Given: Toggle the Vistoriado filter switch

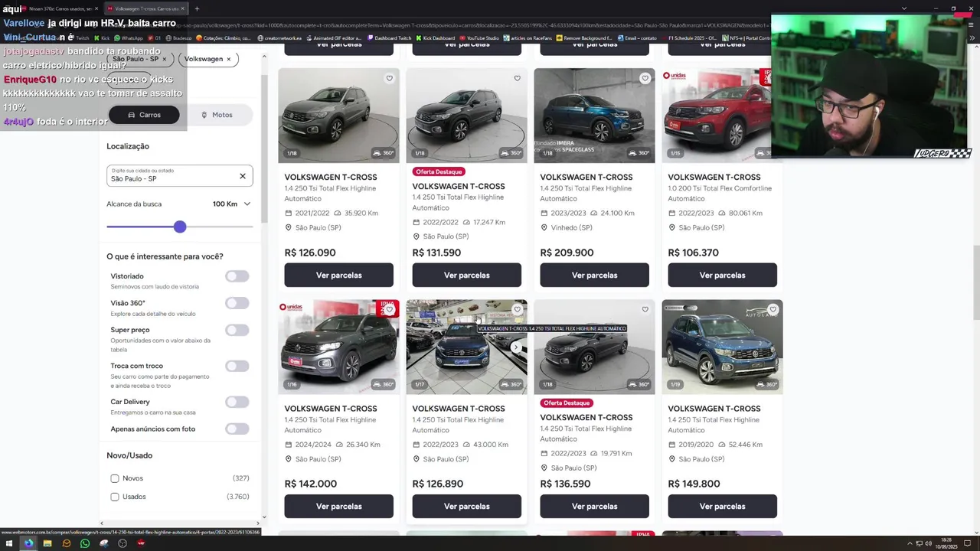Looking at the screenshot, I should pyautogui.click(x=237, y=276).
